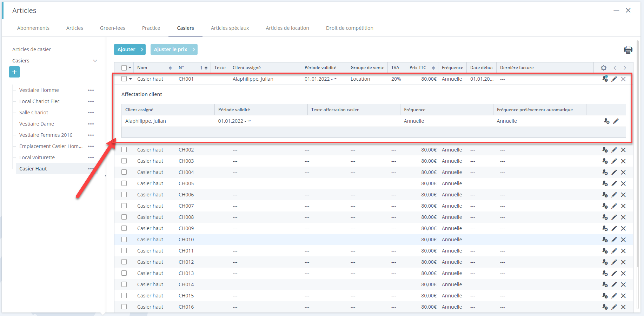Delete the CH013 locker
The height and width of the screenshot is (316, 644).
click(x=623, y=273)
